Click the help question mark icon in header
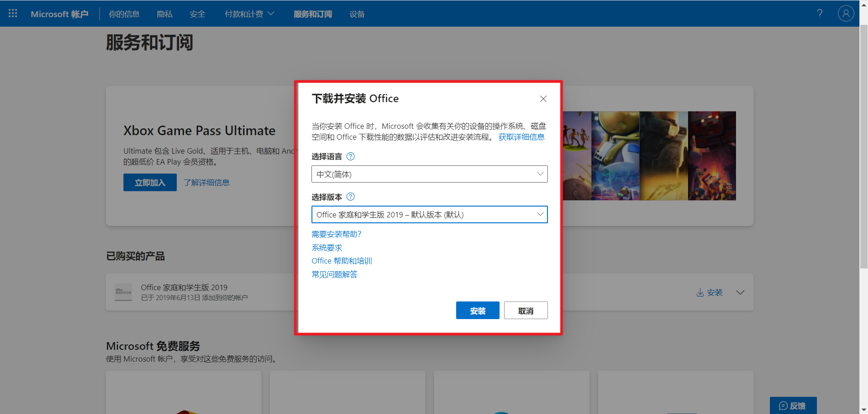Viewport: 868px width, 414px height. tap(820, 14)
